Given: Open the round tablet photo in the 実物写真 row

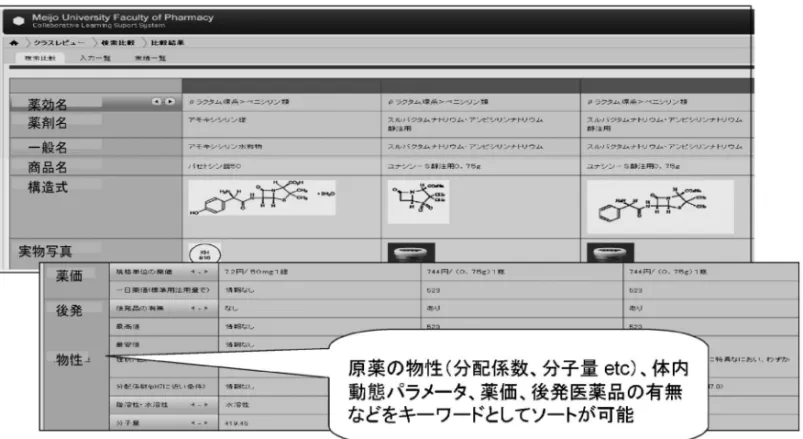Looking at the screenshot, I should tap(205, 254).
